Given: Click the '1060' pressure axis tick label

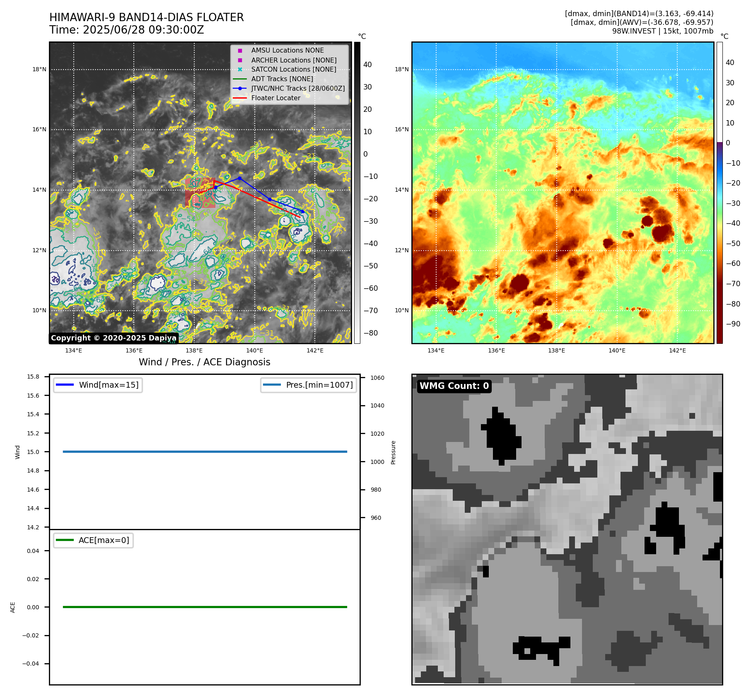Looking at the screenshot, I should 377,378.
